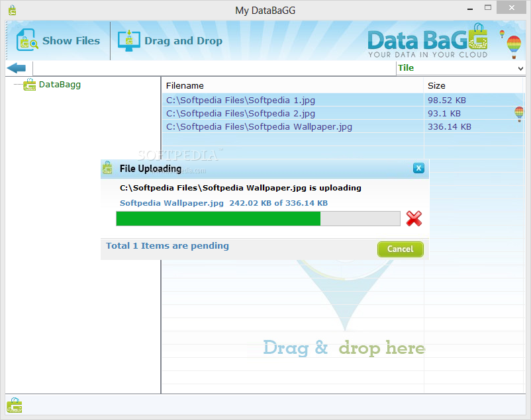Screen dimensions: 531x420
Task: Select the Softpedia 2.jpg row
Action: click(344, 113)
